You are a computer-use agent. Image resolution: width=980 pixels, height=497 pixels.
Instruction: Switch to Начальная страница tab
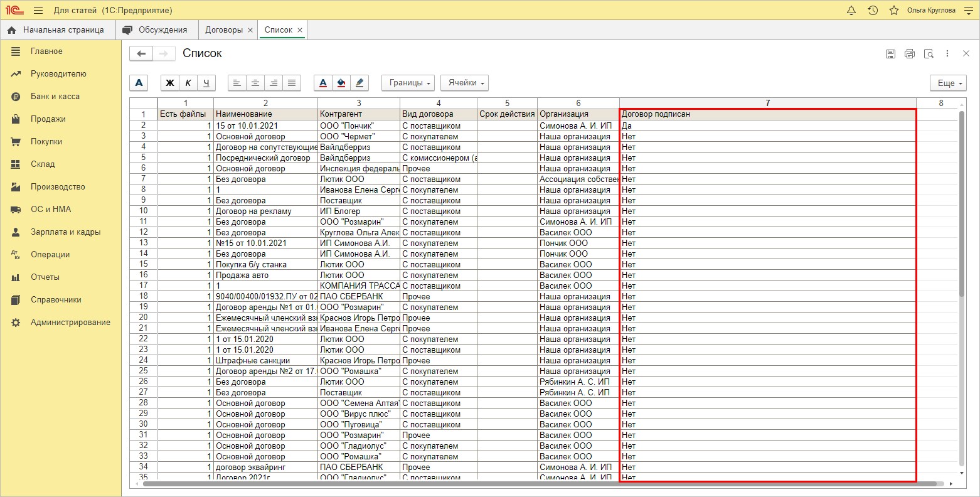[57, 30]
